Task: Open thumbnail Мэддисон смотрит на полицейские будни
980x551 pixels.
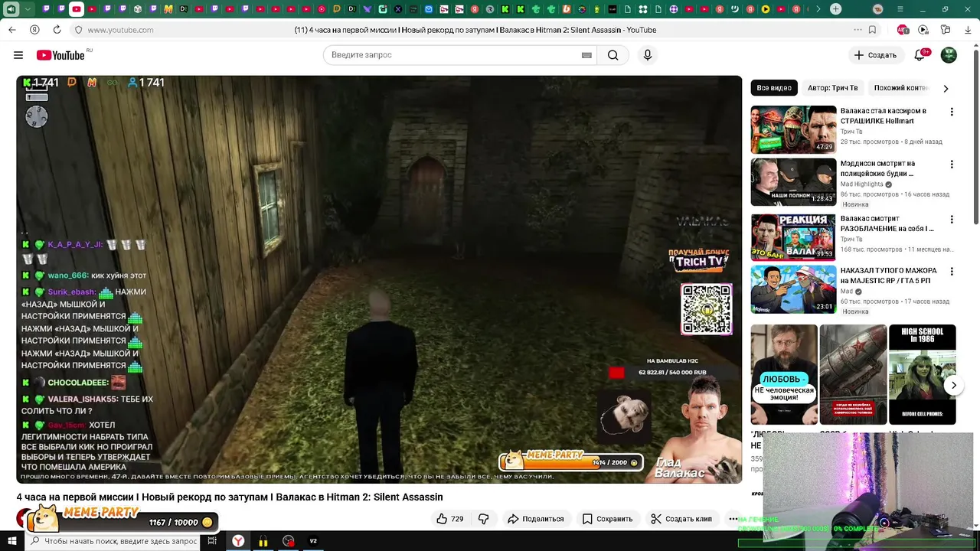Action: coord(793,182)
